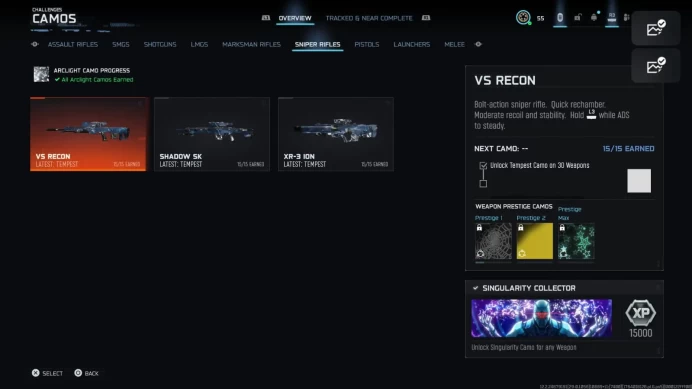The width and height of the screenshot is (692, 389).
Task: Select the PISTOLS category
Action: (x=366, y=45)
